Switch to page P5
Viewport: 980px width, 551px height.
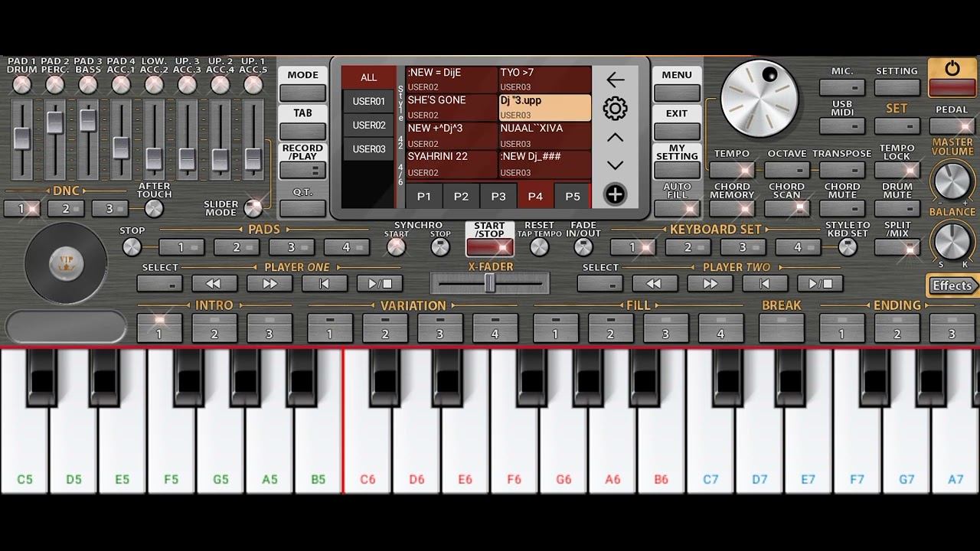coord(573,196)
